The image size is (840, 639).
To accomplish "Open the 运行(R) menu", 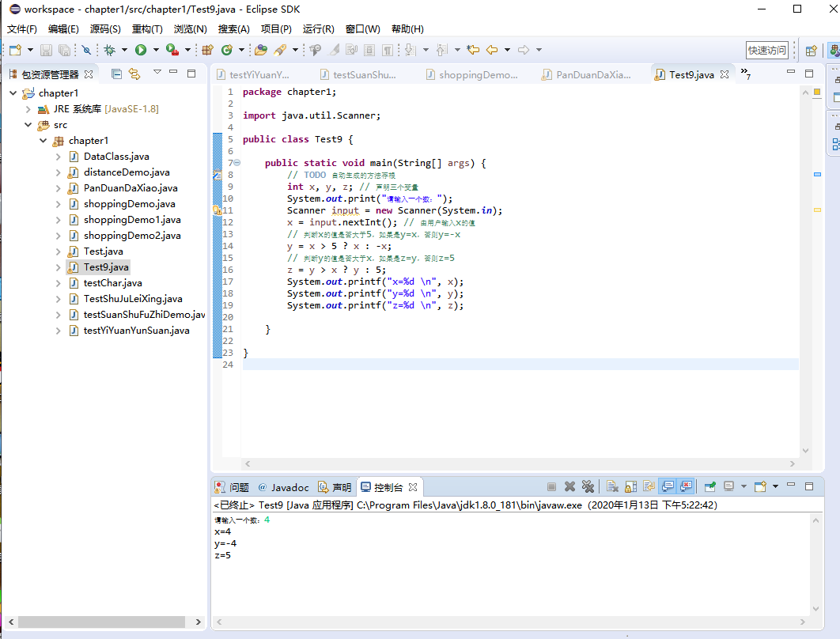I will (318, 29).
